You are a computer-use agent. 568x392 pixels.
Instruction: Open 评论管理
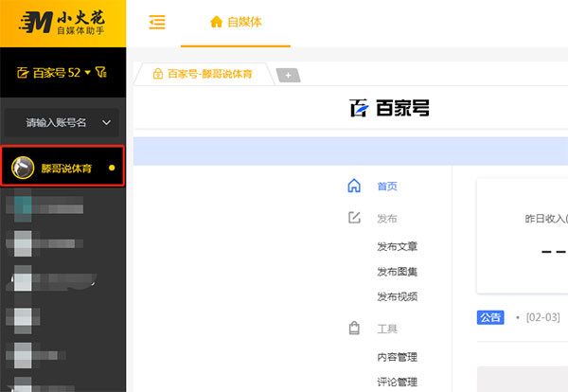397,382
